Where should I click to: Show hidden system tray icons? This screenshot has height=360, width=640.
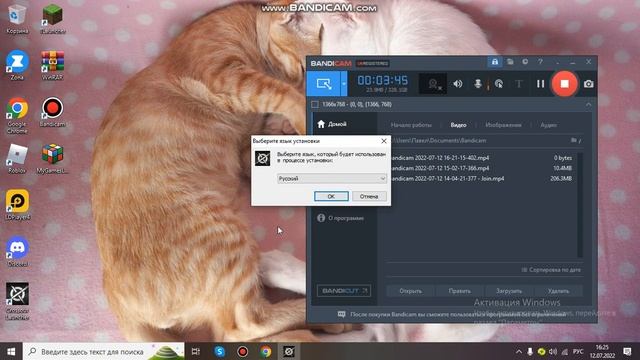coord(518,351)
